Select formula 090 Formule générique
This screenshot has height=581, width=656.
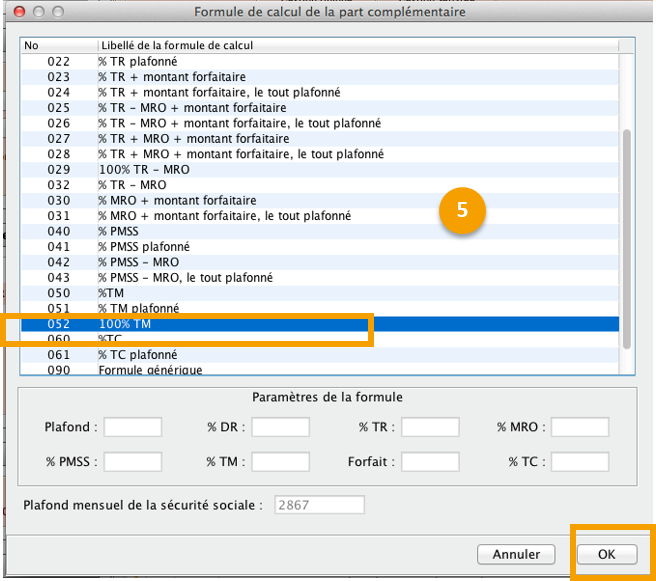300,370
